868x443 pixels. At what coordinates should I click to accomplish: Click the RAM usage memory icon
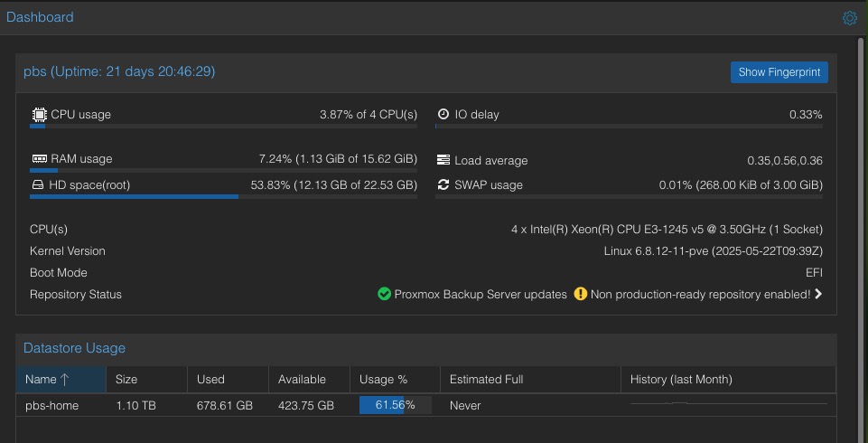pos(39,159)
